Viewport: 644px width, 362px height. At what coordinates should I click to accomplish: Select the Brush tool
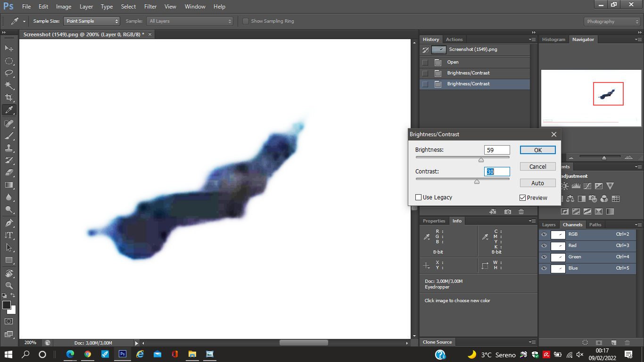(9, 136)
